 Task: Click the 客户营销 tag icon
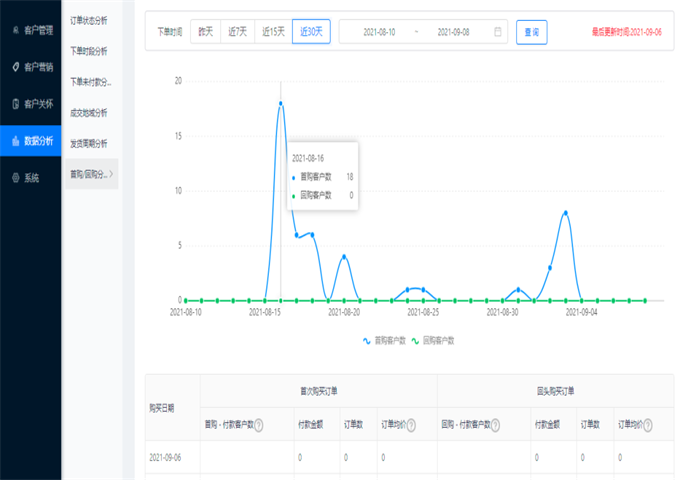pos(15,67)
